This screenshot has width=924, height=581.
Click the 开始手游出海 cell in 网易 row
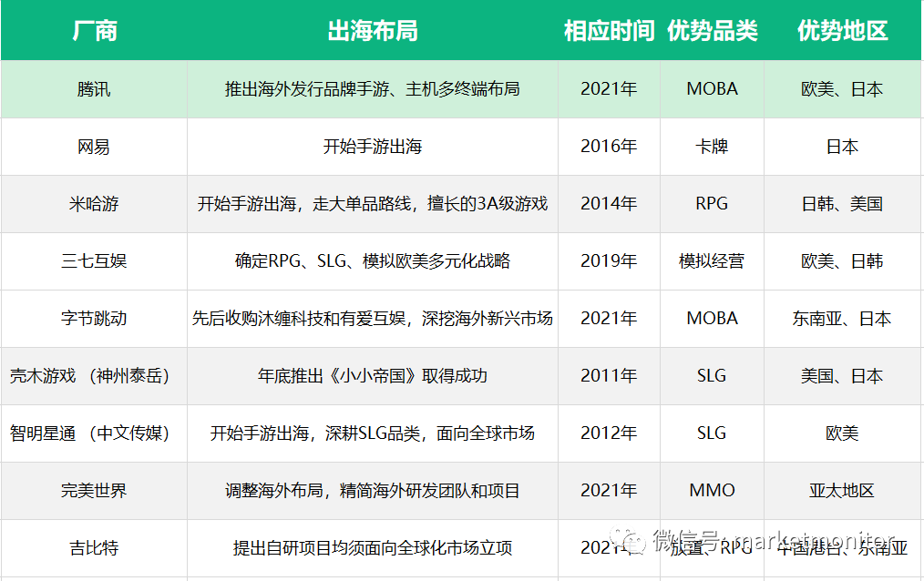click(373, 147)
